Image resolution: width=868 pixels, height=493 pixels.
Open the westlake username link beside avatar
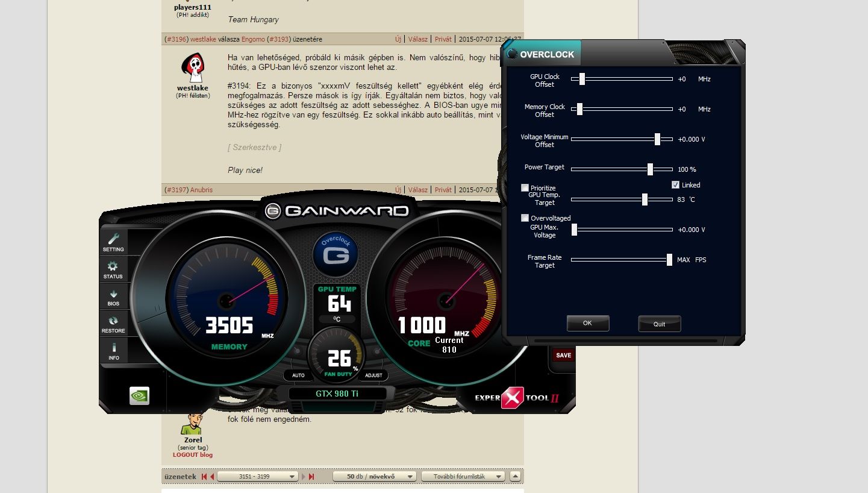click(193, 88)
